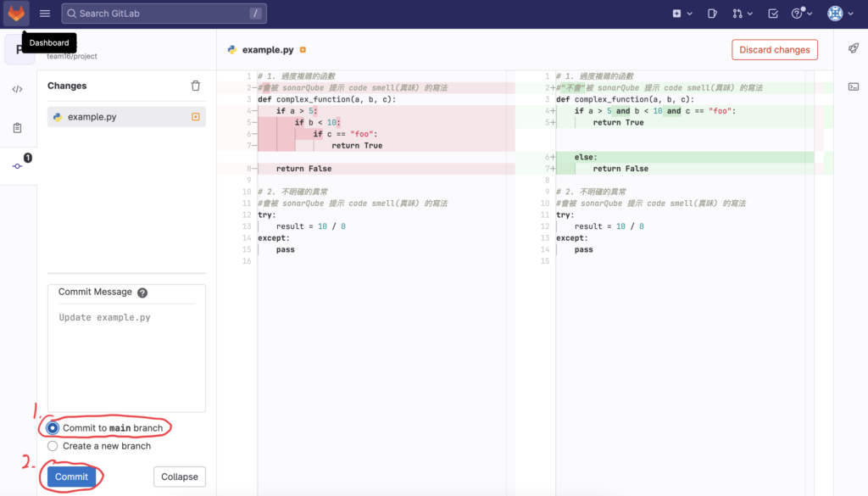
Task: Open the Review clipboard view in sidebar
Action: coord(18,128)
